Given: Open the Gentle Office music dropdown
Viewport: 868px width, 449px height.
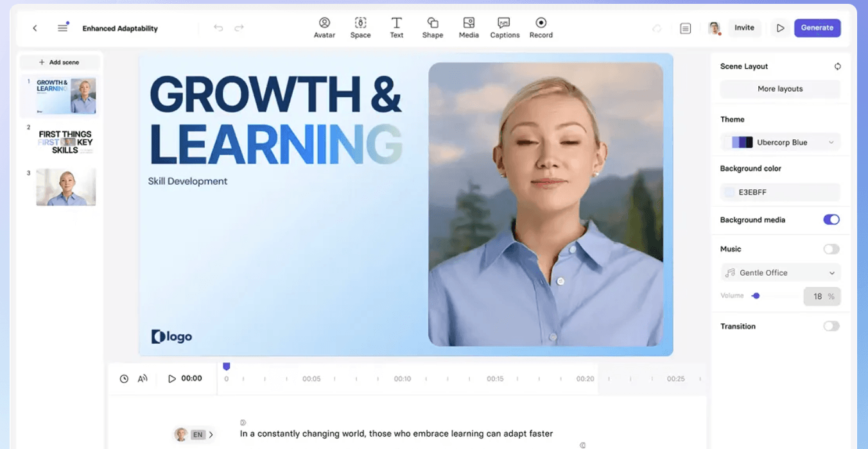Looking at the screenshot, I should [780, 273].
